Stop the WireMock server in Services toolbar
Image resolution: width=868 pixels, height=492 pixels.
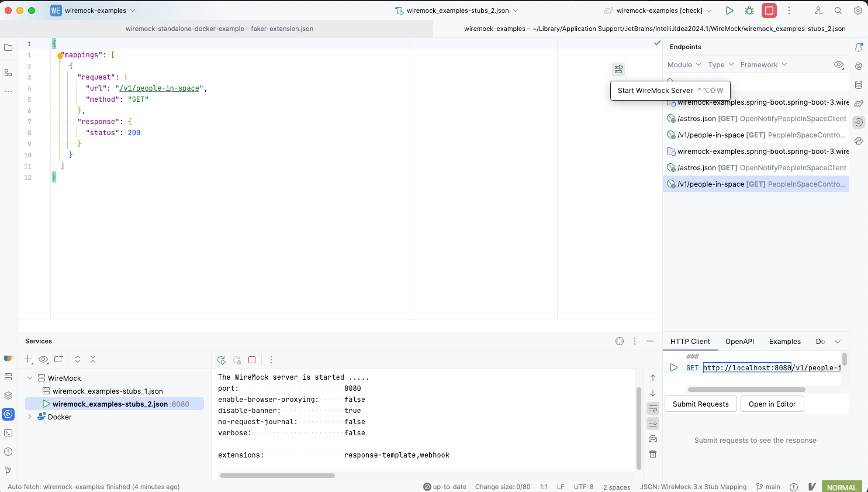[x=252, y=360]
